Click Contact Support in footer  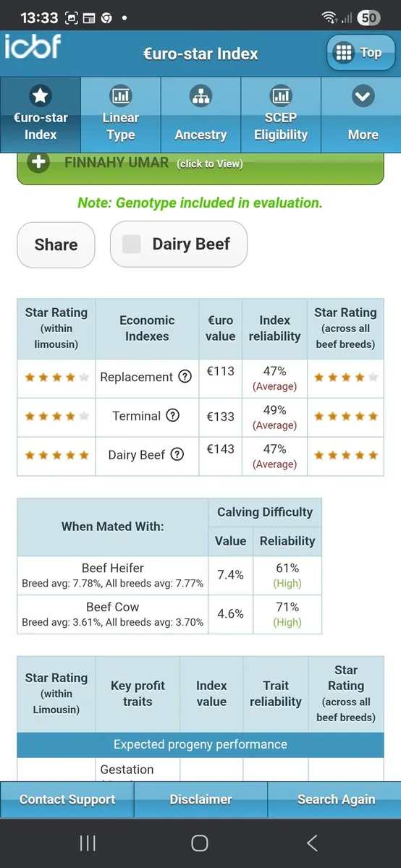pyautogui.click(x=67, y=799)
